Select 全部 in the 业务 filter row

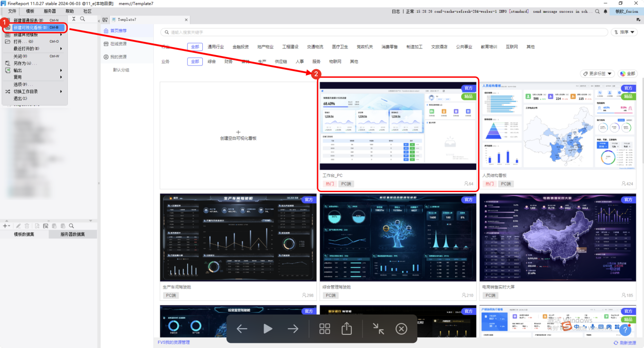pyautogui.click(x=195, y=61)
